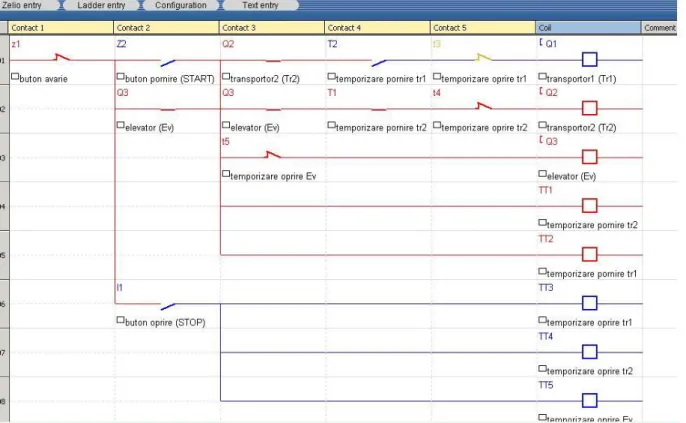Screen dimensions: 686x423
Task: Tick the checkbox beside 'transportor1 (Tr1)'
Action: [542, 76]
